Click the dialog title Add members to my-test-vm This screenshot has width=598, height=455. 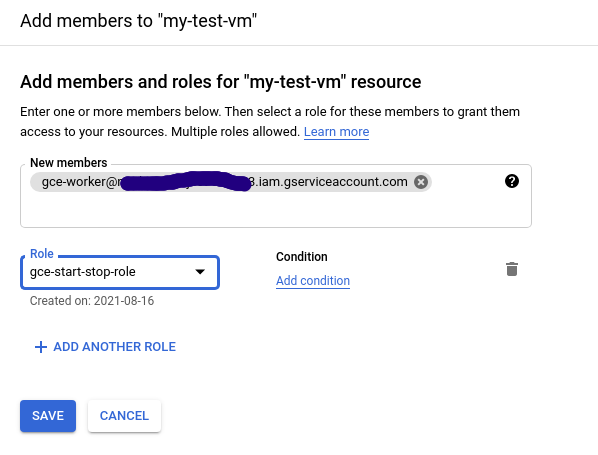(138, 21)
